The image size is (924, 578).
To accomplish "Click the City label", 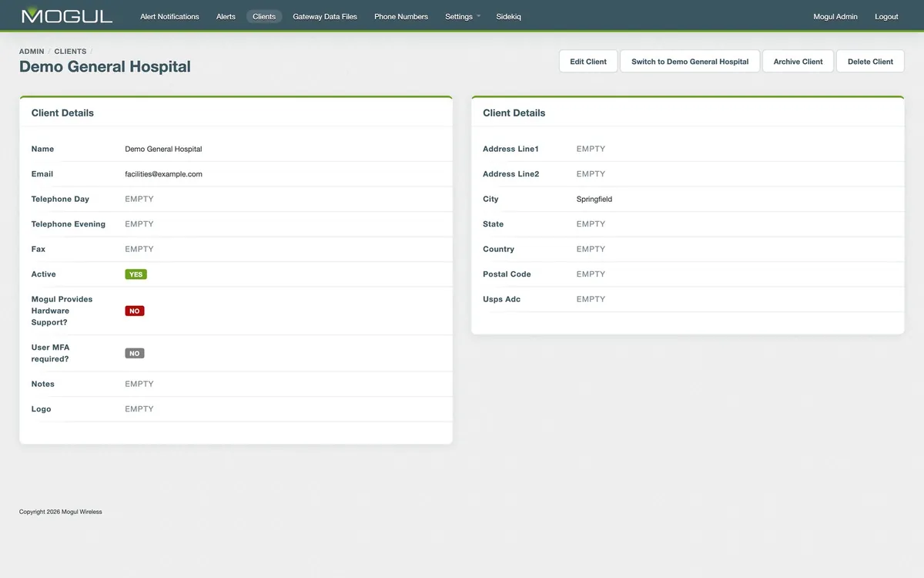I will [x=490, y=199].
